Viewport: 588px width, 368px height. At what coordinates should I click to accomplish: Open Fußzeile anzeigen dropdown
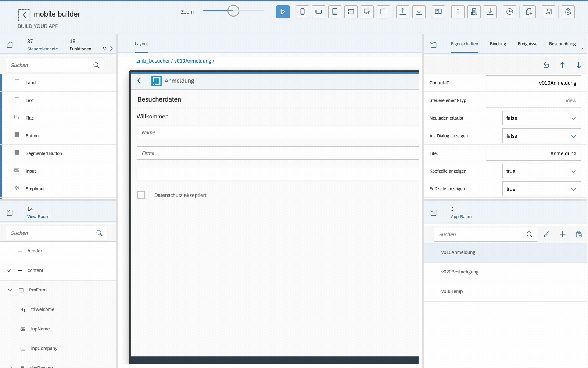541,189
